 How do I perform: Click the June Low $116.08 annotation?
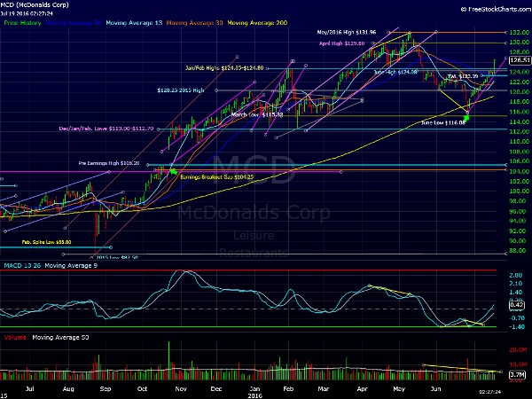pyautogui.click(x=442, y=122)
